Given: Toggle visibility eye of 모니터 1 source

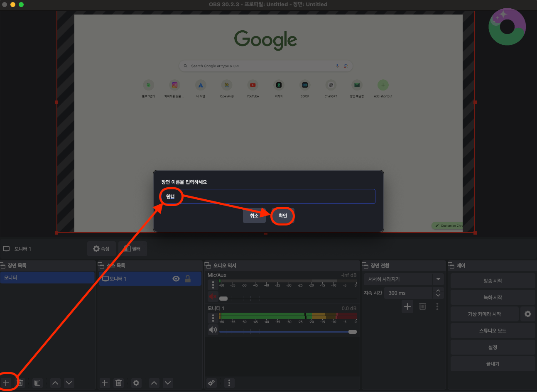Looking at the screenshot, I should [176, 279].
